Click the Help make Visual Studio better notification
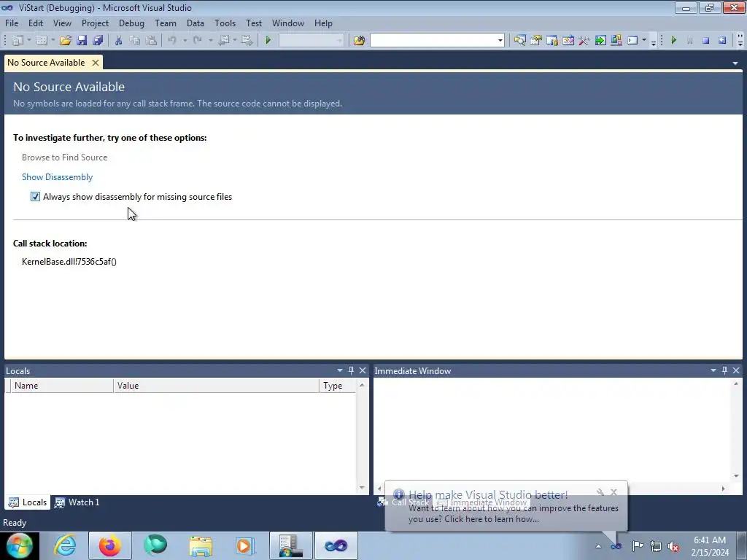 tap(506, 507)
